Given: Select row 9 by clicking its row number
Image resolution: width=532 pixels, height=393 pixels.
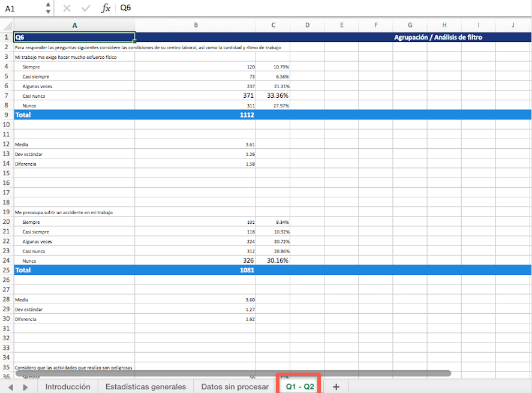Looking at the screenshot, I should [5, 115].
